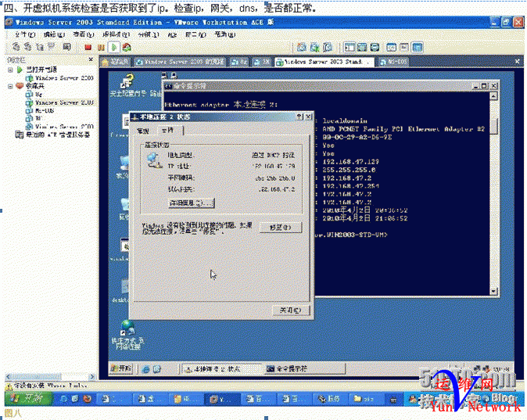Viewport: 527px width, 420px height.
Task: Click sidebar horizontal scrollbar right arrow
Action: tap(91, 377)
